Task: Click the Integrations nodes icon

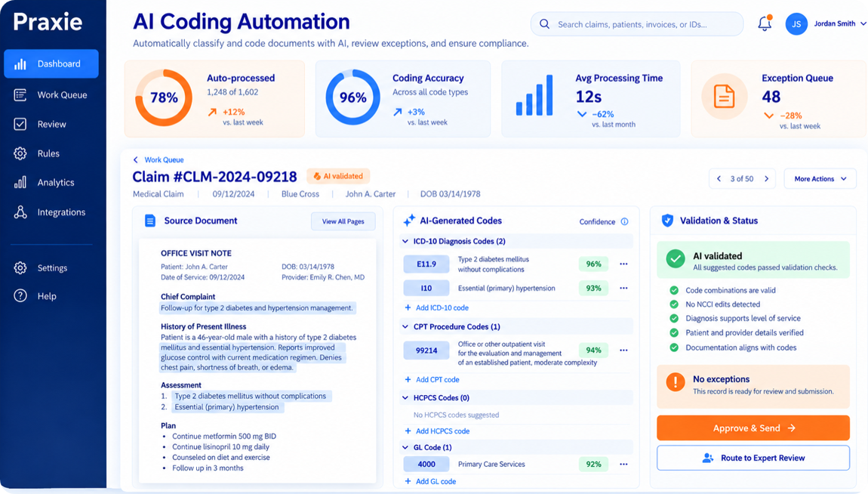Action: [x=20, y=212]
